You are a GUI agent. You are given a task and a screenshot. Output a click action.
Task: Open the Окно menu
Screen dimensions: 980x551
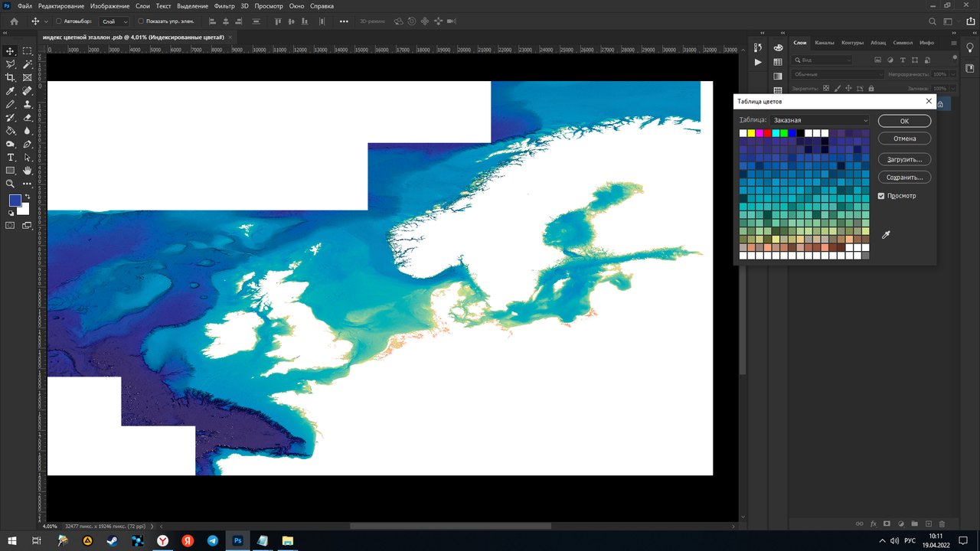pos(296,5)
